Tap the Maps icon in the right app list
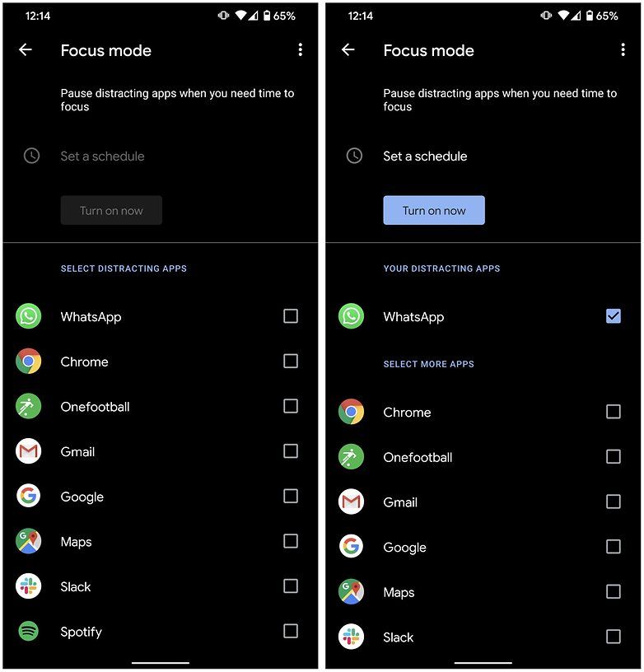This screenshot has width=644, height=672. pyautogui.click(x=352, y=592)
